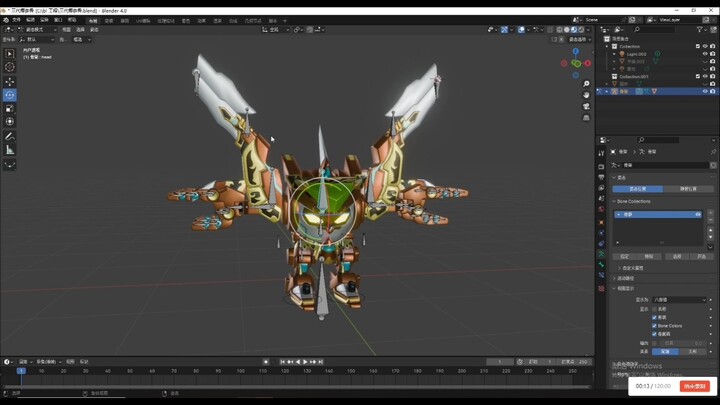Select the Scale tool in the left toolbar

[x=10, y=108]
